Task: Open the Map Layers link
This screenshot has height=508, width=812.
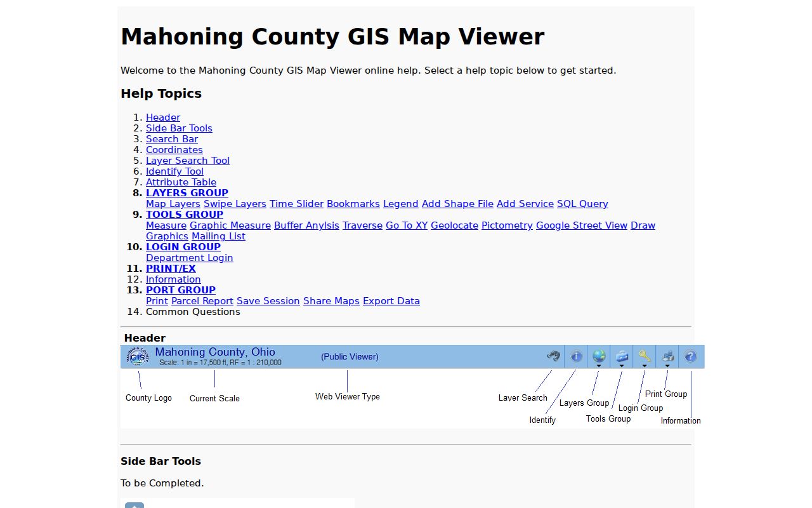Action: pos(173,204)
